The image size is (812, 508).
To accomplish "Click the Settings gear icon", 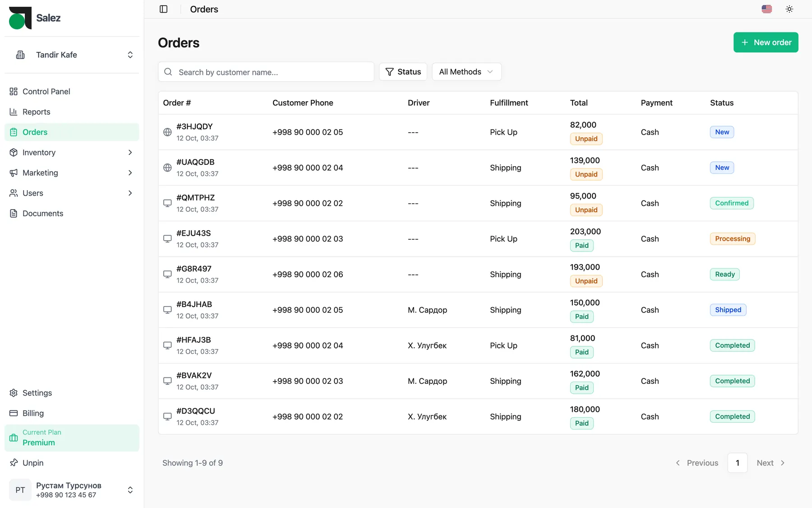I will 14,393.
